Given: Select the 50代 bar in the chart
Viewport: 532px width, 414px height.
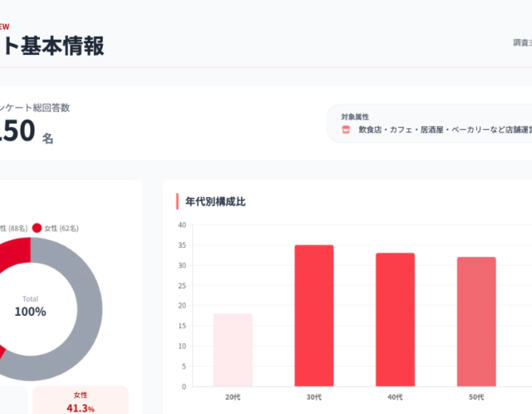Looking at the screenshot, I should point(476,321).
